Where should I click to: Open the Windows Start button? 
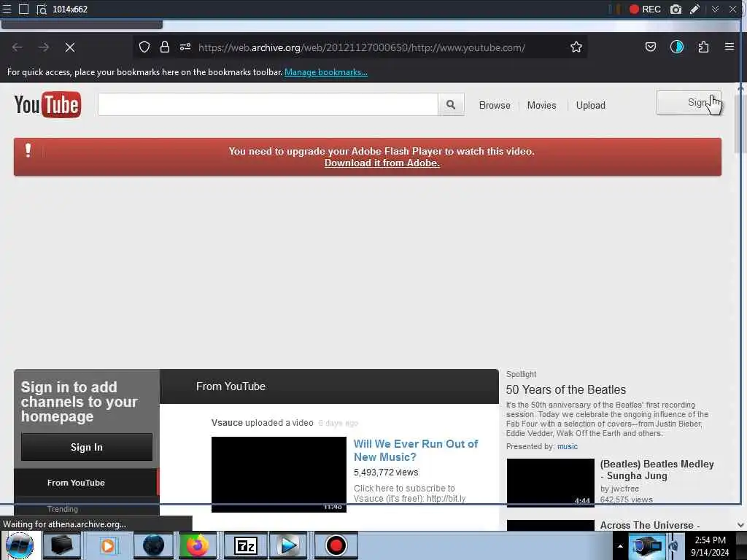[19, 545]
